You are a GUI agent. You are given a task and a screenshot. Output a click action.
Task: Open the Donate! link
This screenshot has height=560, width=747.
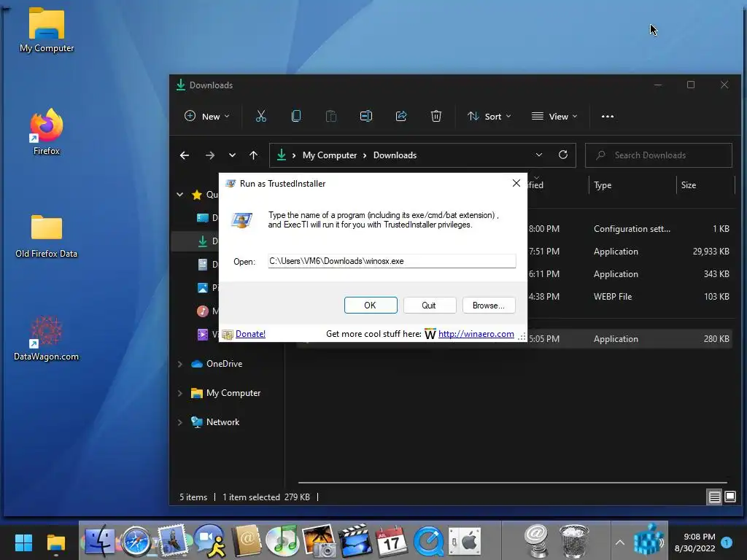(251, 334)
